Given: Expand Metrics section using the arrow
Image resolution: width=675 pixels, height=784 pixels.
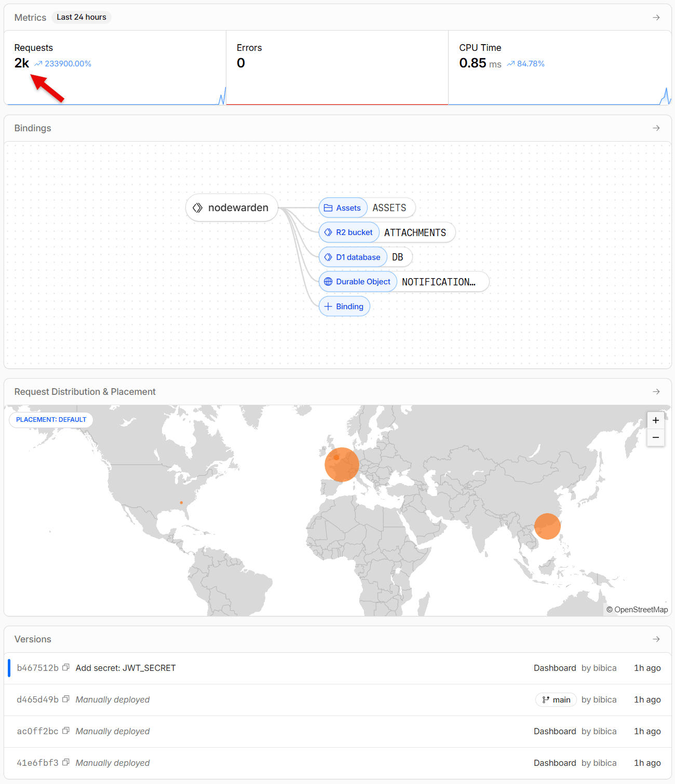Looking at the screenshot, I should [656, 18].
